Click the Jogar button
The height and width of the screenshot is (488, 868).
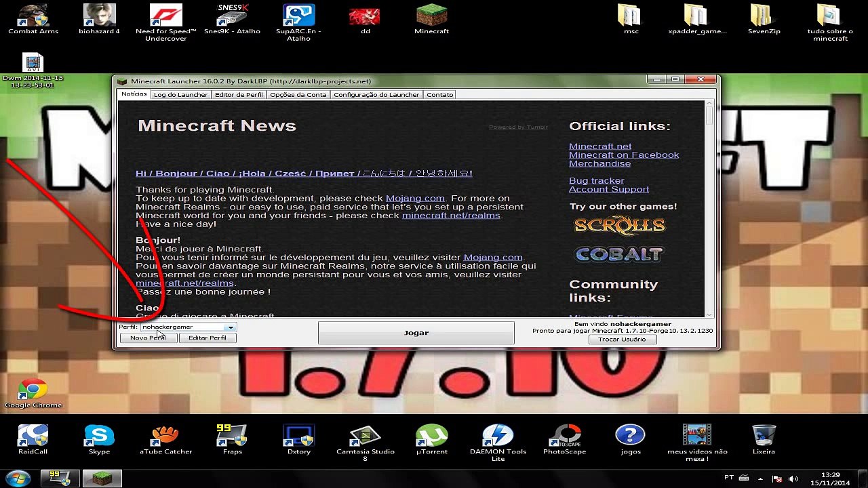[x=416, y=333]
